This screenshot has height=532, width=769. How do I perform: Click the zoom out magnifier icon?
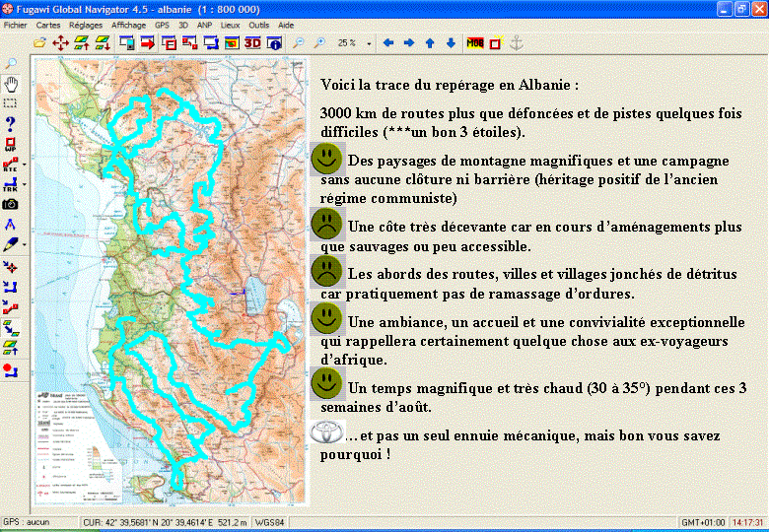(x=298, y=43)
